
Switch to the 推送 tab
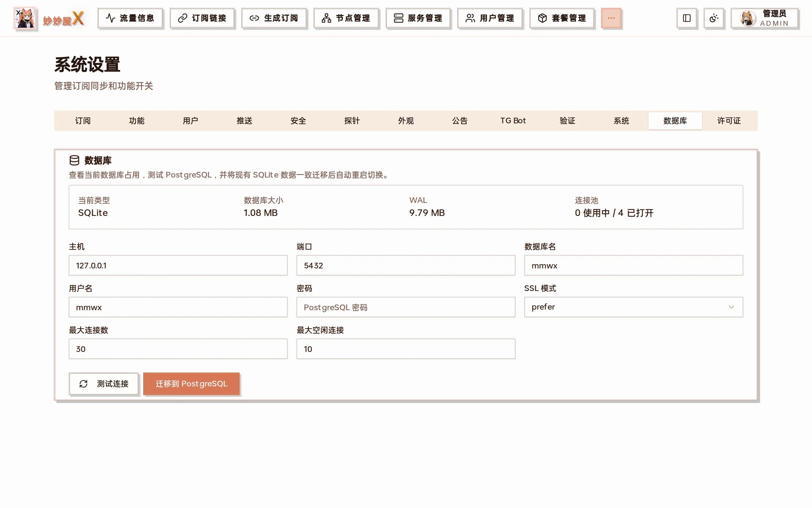[x=244, y=121]
